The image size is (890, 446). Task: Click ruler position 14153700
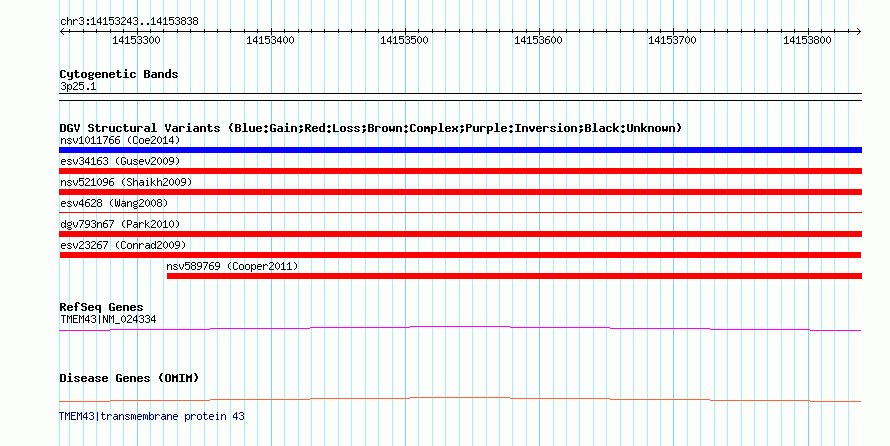672,40
